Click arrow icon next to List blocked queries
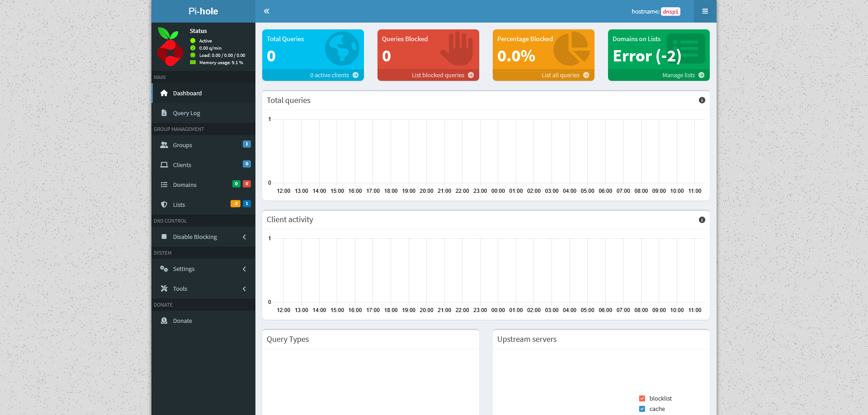Viewport: 868px width, 415px height. (x=471, y=75)
